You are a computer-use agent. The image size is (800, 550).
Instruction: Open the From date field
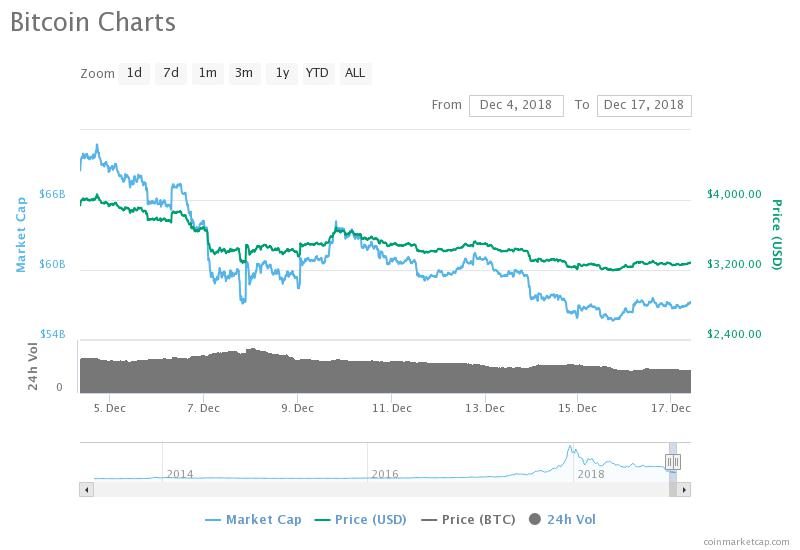tap(516, 105)
